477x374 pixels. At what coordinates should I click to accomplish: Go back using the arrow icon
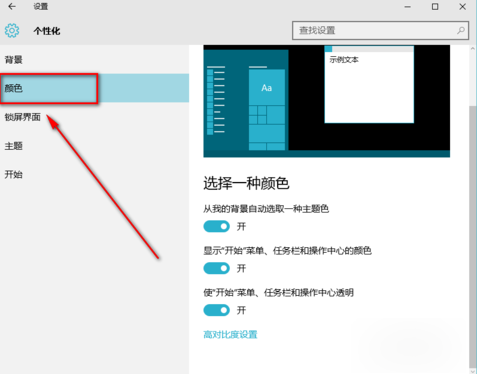[12, 6]
